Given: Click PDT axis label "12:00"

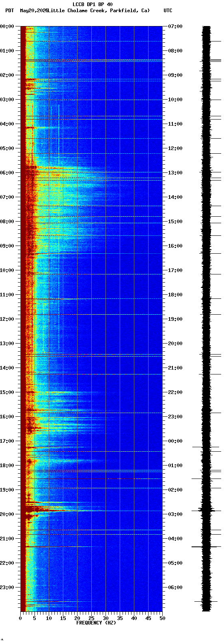Looking at the screenshot, I should [x=7, y=319].
